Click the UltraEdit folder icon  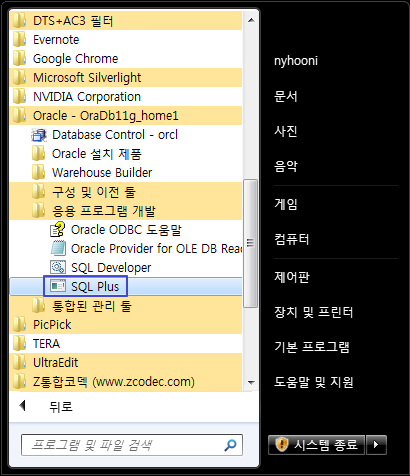tap(19, 362)
